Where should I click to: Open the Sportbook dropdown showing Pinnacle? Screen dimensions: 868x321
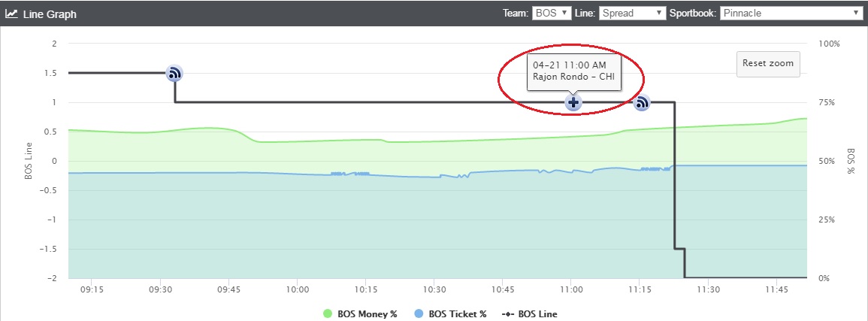791,13
